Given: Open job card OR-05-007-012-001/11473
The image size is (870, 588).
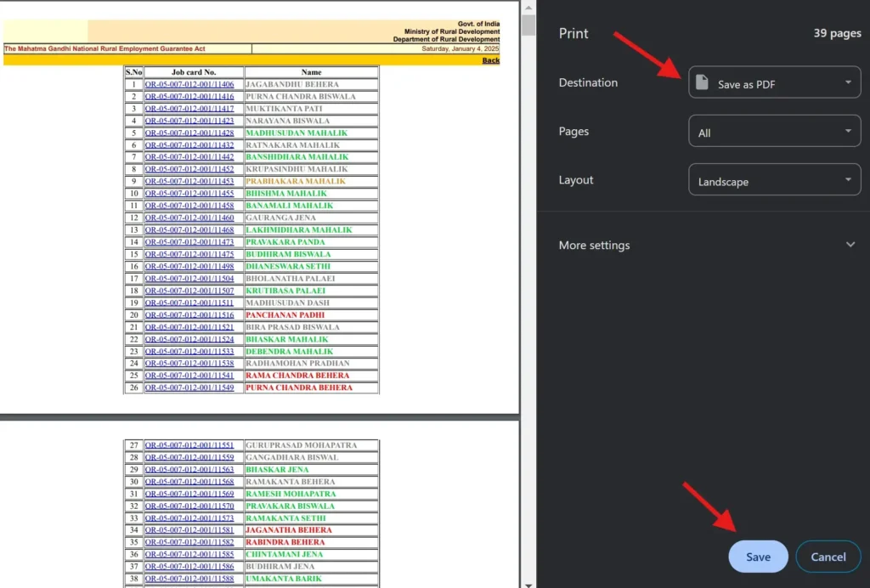Looking at the screenshot, I should click(x=189, y=242).
